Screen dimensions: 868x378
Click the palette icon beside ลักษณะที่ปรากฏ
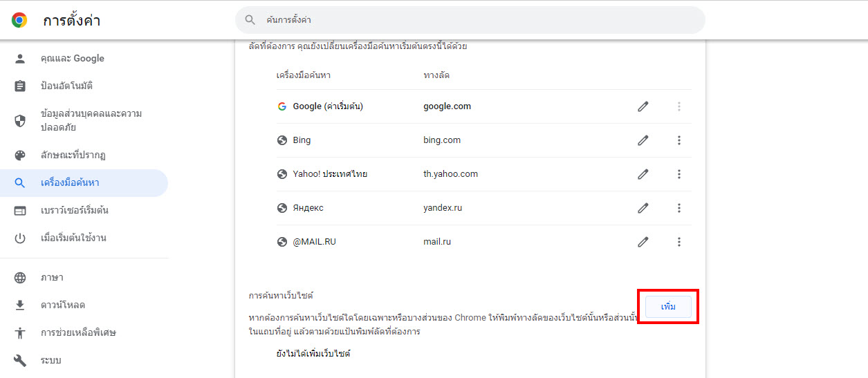click(x=20, y=155)
